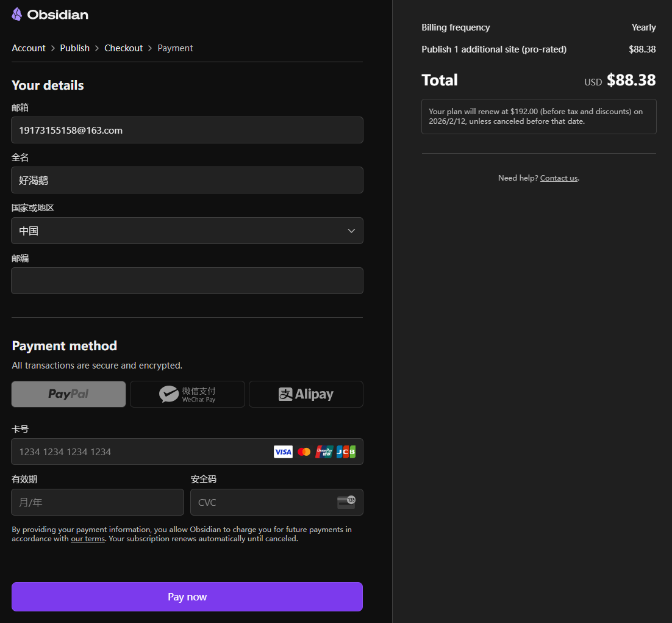672x623 pixels.
Task: Click the card number field
Action: (140, 452)
